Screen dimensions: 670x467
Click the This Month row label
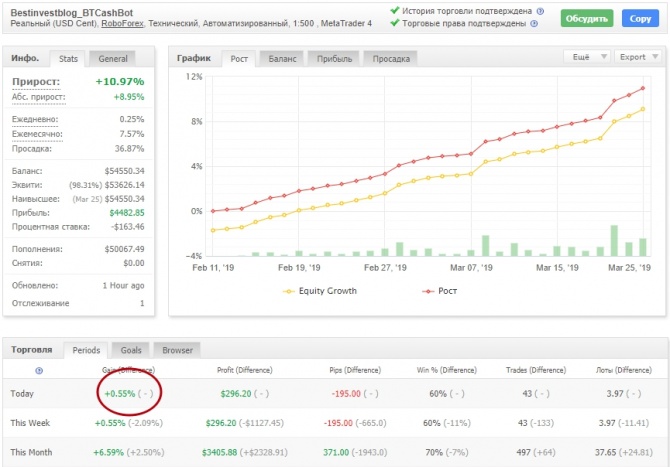[x=31, y=452]
